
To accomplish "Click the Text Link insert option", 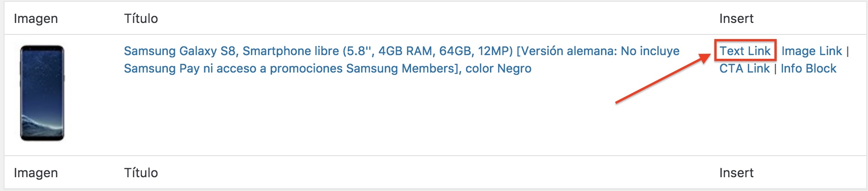I will (745, 51).
